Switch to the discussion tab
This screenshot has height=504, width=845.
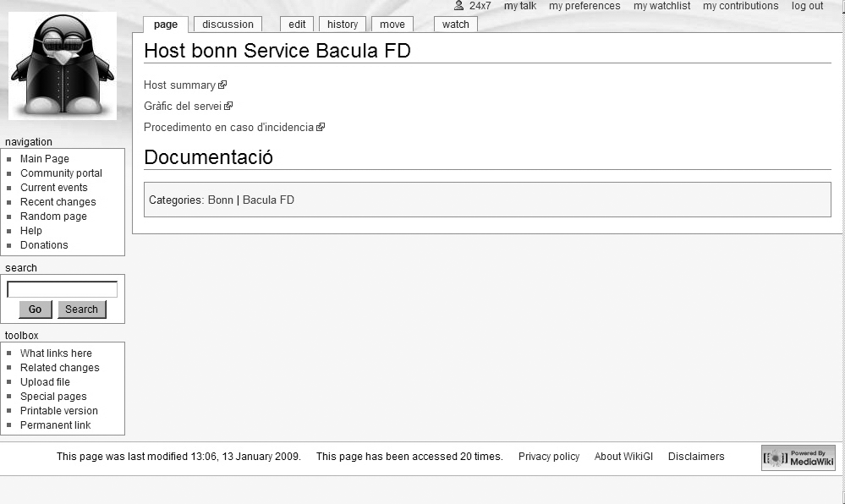(x=228, y=25)
